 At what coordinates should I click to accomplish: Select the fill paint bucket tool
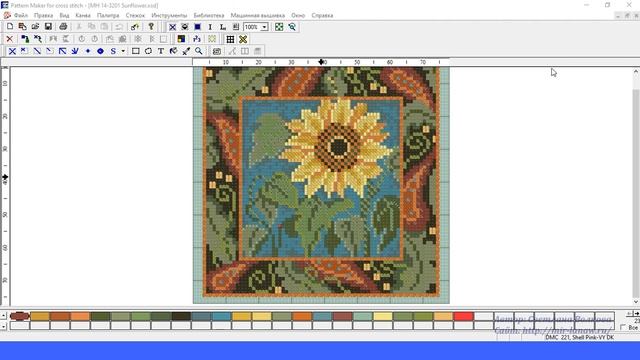173,51
